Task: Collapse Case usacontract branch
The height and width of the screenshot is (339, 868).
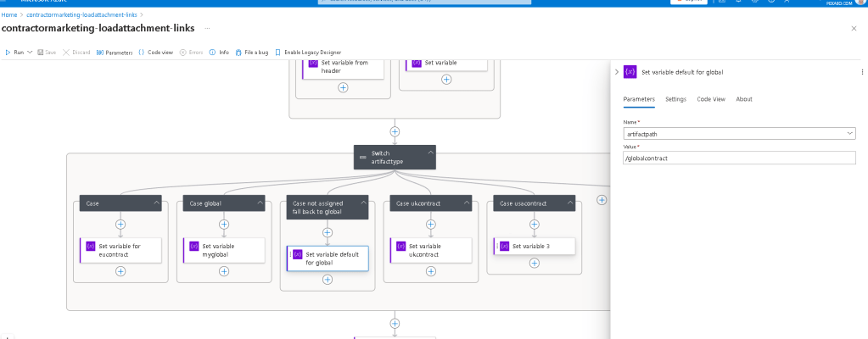Action: point(570,203)
